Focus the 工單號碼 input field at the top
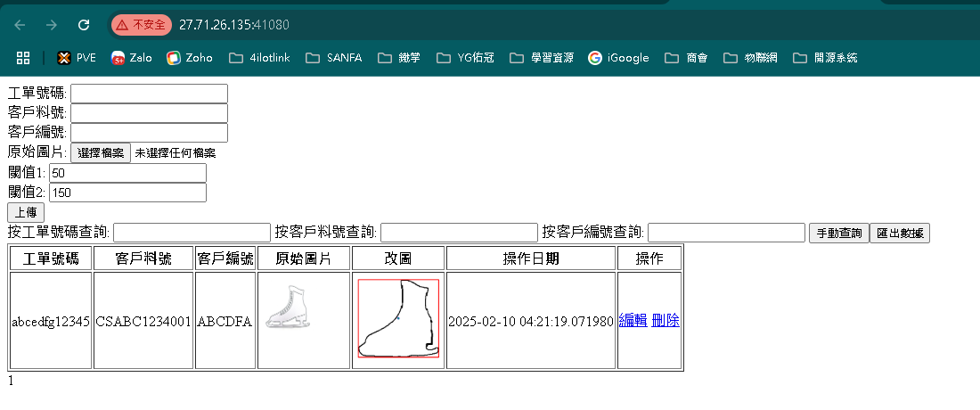Viewport: 980px width, 410px height. pyautogui.click(x=149, y=94)
